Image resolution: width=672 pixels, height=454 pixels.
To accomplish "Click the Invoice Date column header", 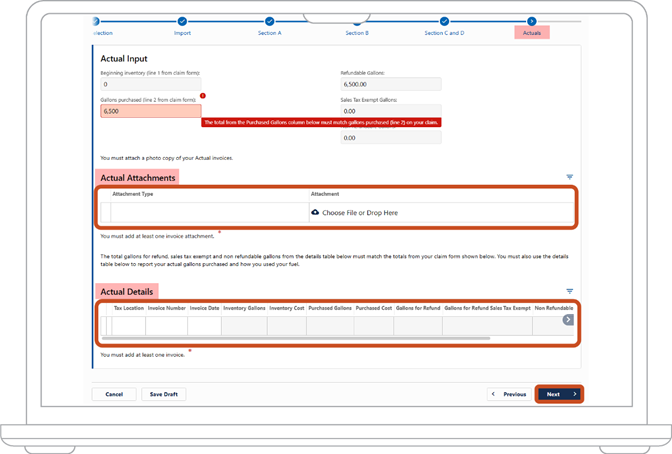I will [204, 308].
